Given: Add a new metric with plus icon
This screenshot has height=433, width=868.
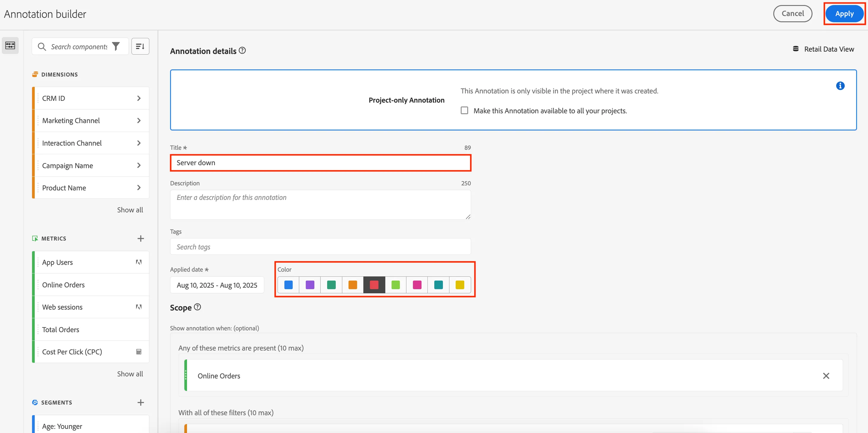Looking at the screenshot, I should (x=141, y=238).
